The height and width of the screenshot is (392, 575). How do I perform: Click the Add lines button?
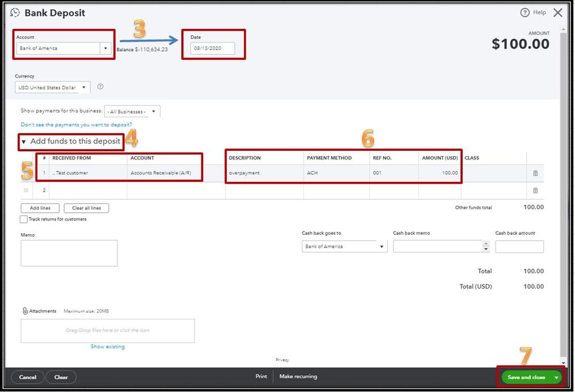pyautogui.click(x=40, y=208)
